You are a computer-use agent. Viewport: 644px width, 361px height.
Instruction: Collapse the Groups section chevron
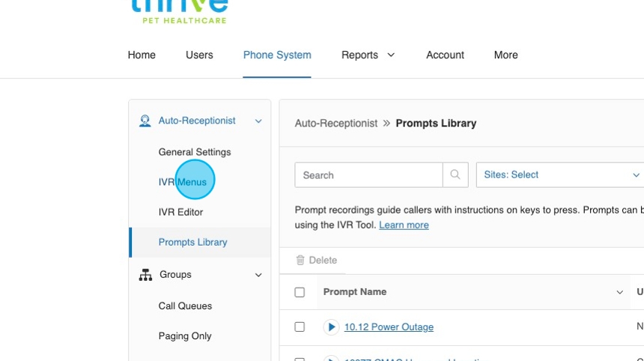[x=258, y=275]
